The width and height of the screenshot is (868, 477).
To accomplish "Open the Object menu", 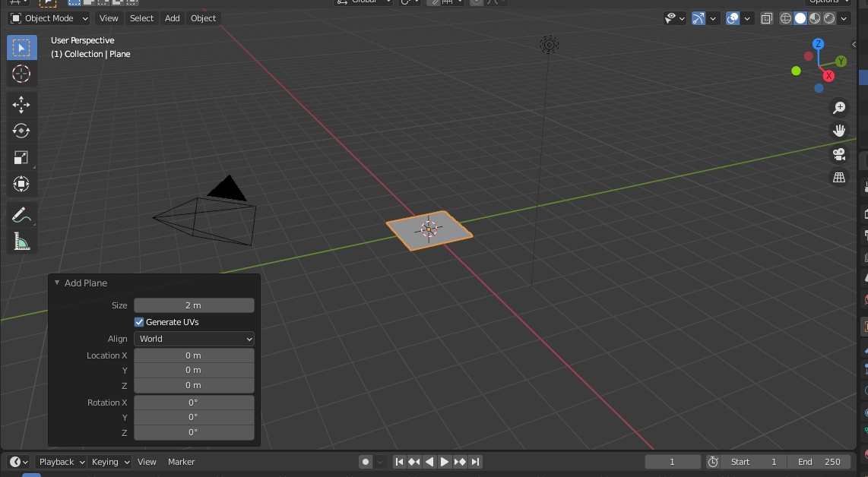I will point(203,18).
